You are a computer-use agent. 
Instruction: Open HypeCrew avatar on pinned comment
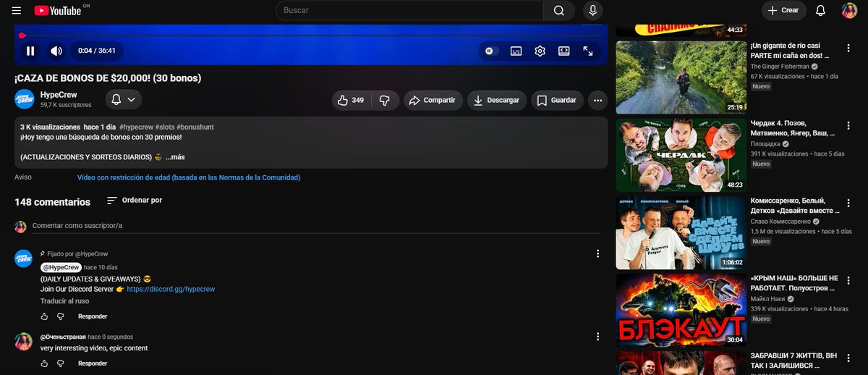tap(25, 258)
